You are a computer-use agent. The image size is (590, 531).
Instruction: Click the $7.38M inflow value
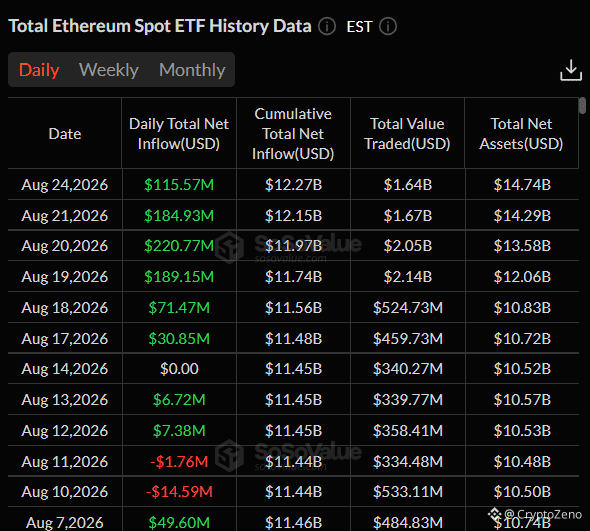[x=179, y=431]
